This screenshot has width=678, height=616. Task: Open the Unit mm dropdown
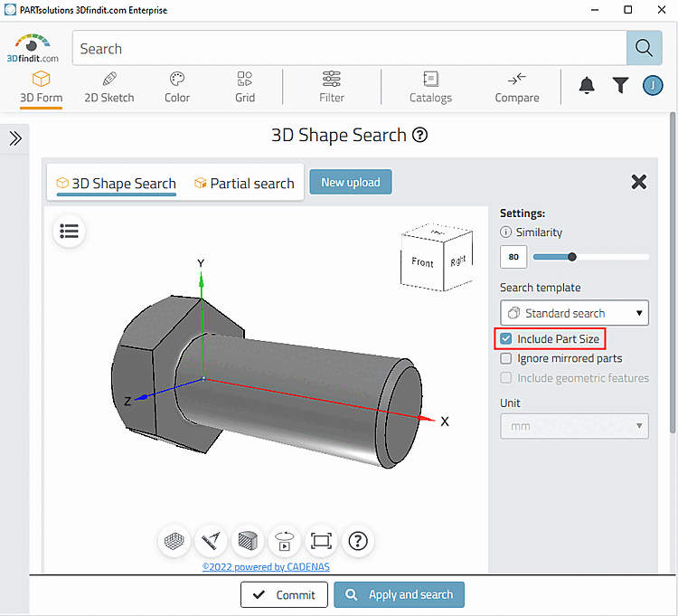click(574, 426)
